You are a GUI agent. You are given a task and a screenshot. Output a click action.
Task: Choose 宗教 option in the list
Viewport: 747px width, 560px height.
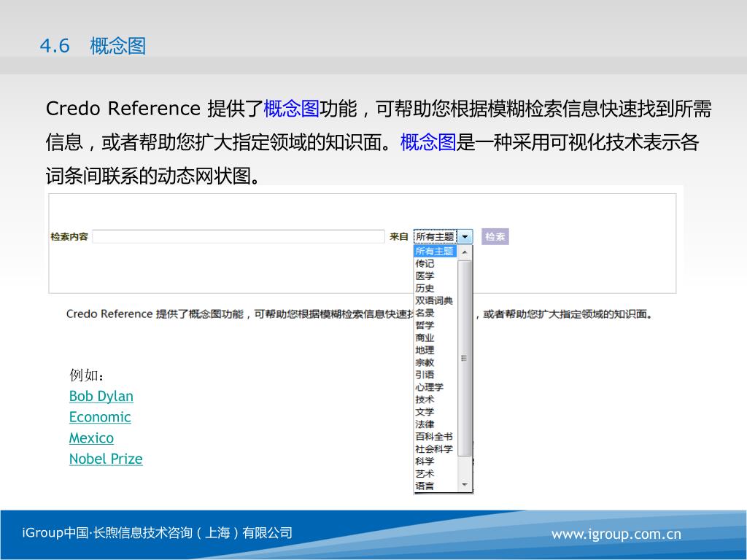[425, 362]
